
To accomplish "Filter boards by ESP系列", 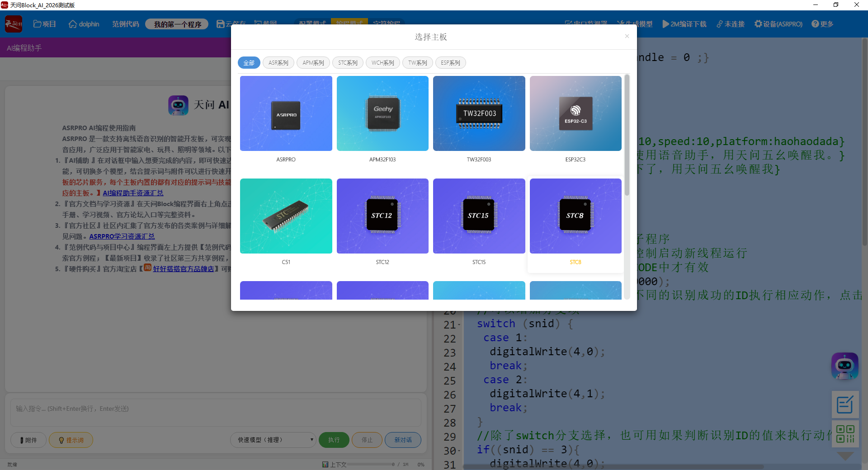I will 450,63.
